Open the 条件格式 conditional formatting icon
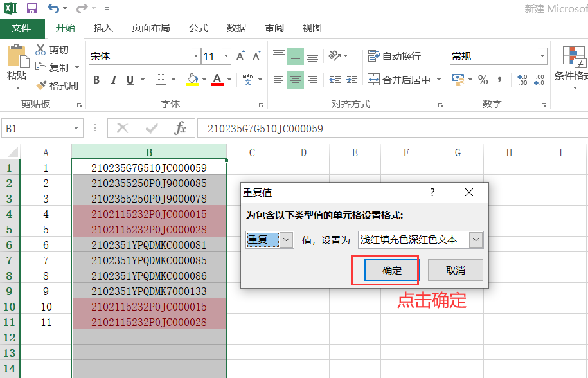The image size is (588, 378). click(573, 57)
